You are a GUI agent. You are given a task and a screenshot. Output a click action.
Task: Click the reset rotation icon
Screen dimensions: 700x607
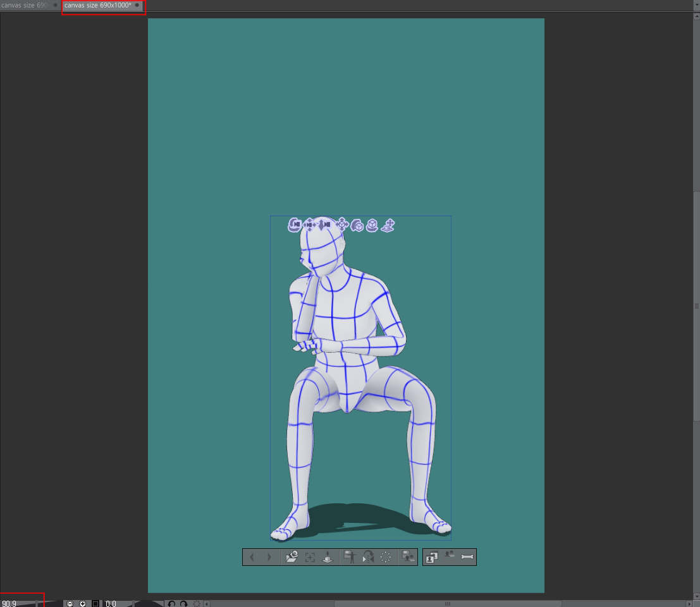tap(197, 603)
